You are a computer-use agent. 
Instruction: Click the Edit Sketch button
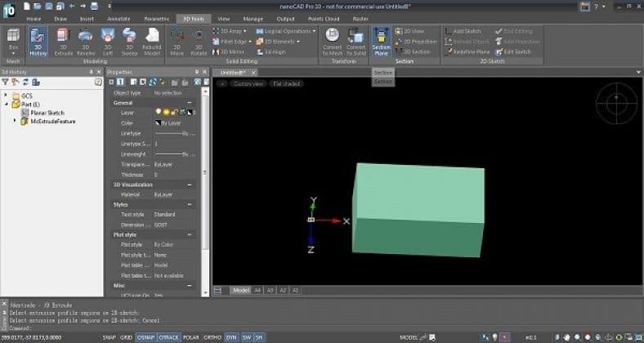pyautogui.click(x=514, y=51)
